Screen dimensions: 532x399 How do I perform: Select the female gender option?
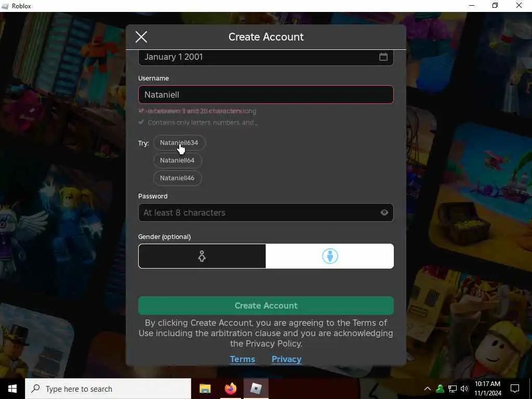point(202,256)
